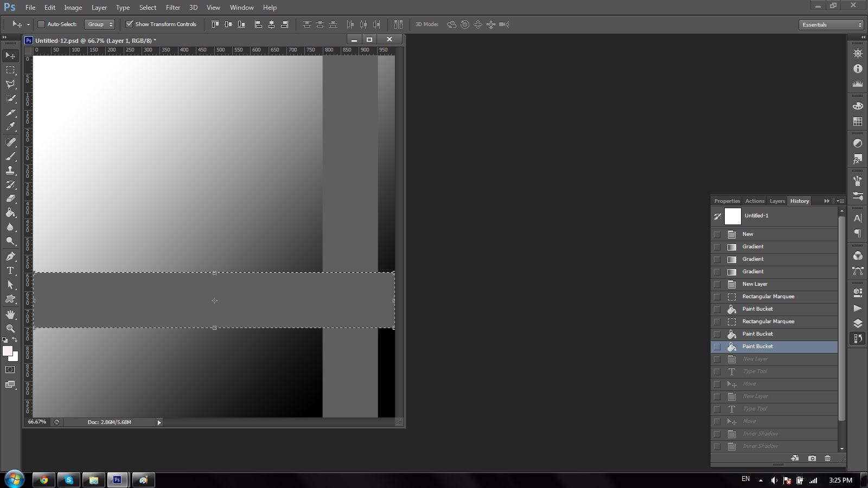868x488 pixels.
Task: Select the Lasso tool
Action: point(10,84)
